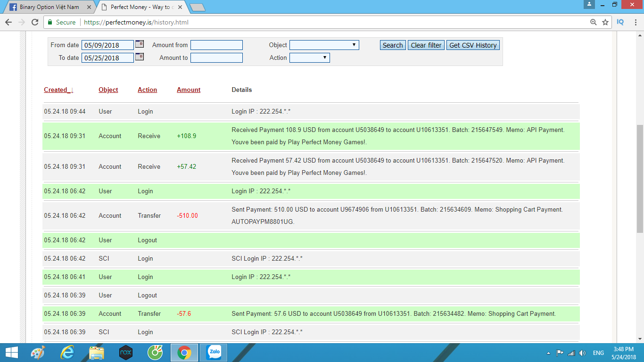The width and height of the screenshot is (644, 362).
Task: Open File Explorer from the taskbar
Action: coord(97,353)
